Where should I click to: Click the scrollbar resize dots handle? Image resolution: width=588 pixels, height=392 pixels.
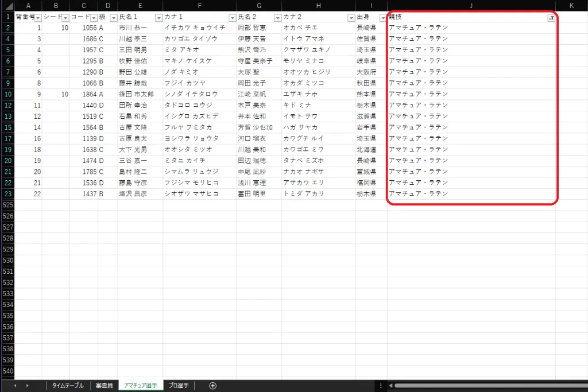click(381, 386)
